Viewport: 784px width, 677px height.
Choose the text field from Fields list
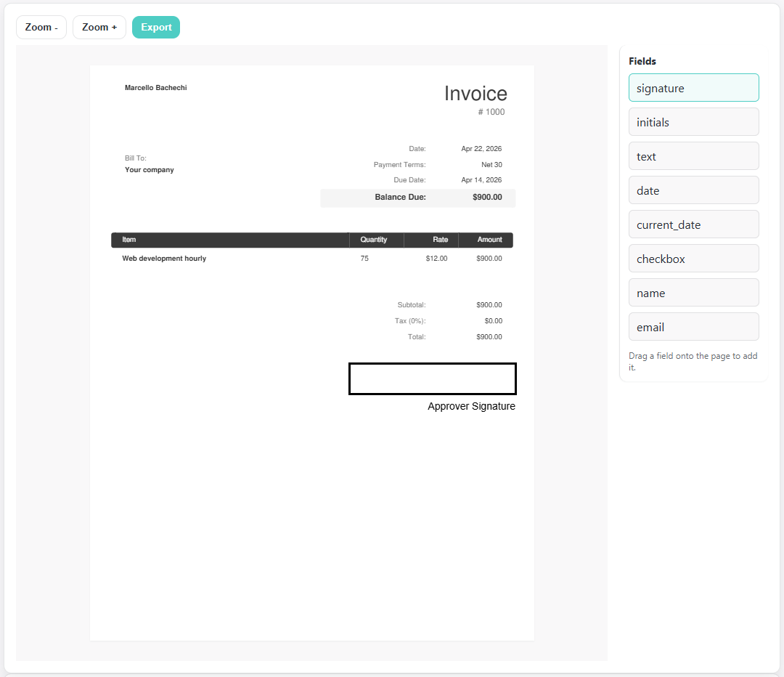tap(693, 155)
